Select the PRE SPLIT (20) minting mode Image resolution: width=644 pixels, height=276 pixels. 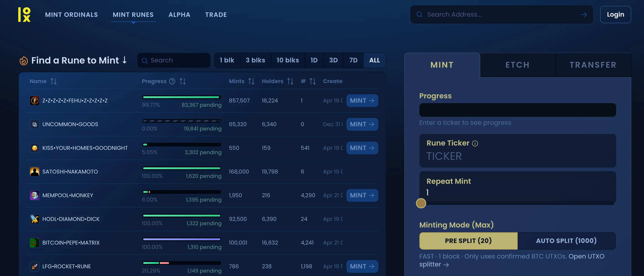(x=468, y=240)
